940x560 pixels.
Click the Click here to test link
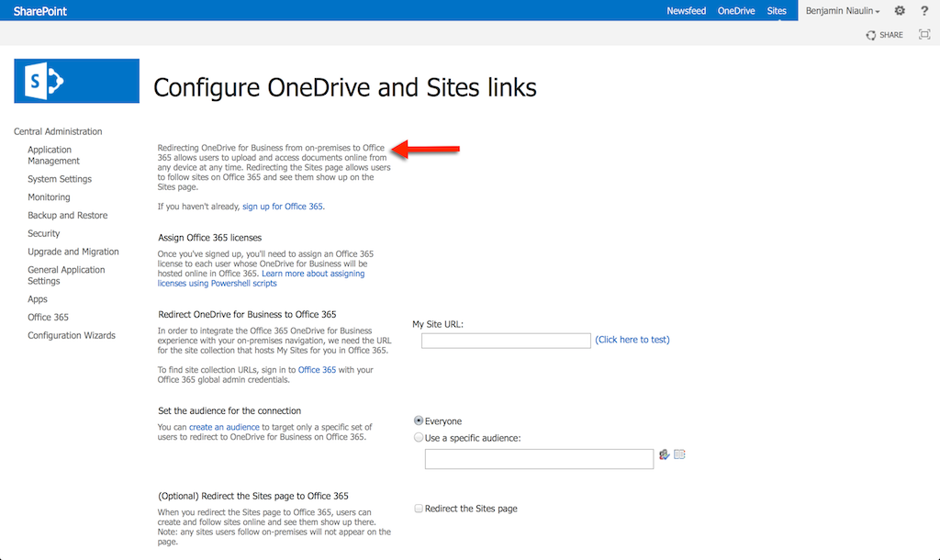pos(632,340)
